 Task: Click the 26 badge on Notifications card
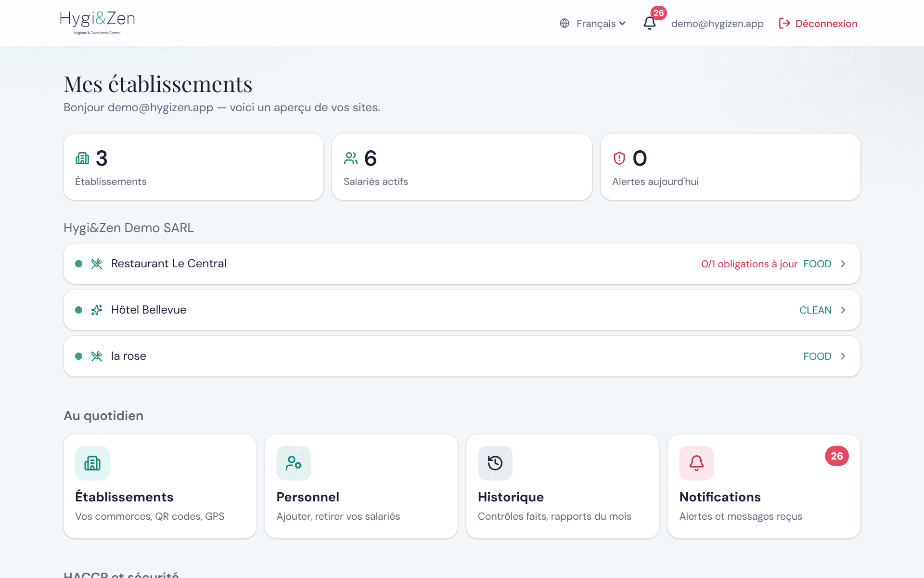(x=837, y=456)
